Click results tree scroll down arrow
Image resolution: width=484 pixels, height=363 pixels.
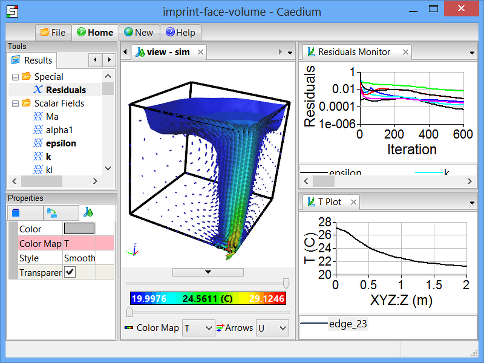coord(108,168)
